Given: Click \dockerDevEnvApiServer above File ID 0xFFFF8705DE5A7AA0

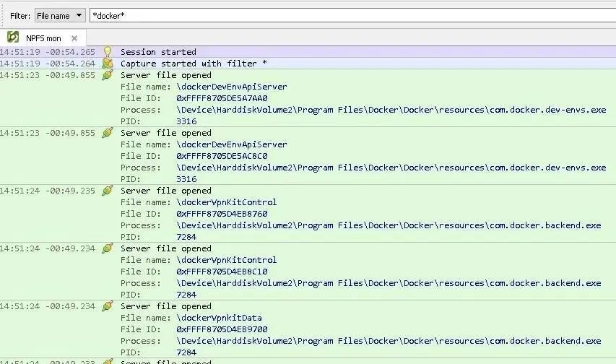Looking at the screenshot, I should pyautogui.click(x=232, y=87).
